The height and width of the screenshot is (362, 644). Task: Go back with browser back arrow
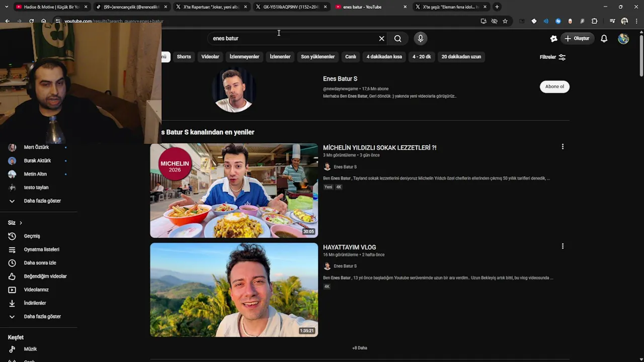click(7, 21)
